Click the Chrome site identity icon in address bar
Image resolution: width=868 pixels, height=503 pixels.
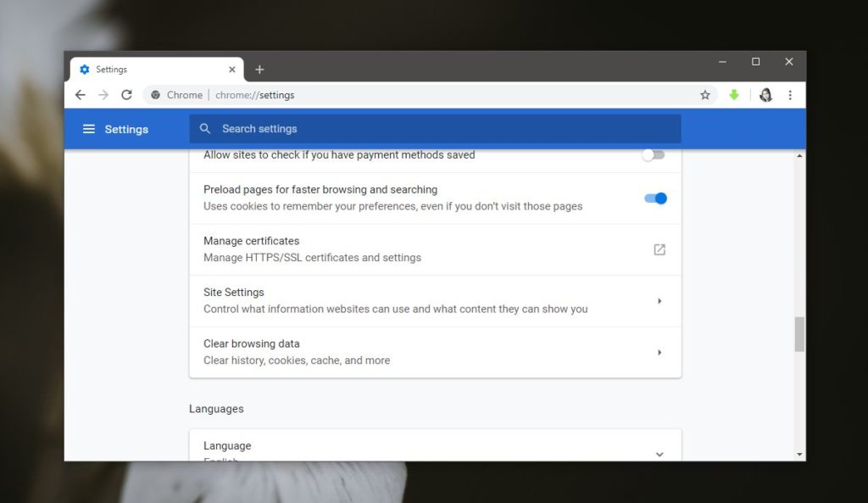pyautogui.click(x=158, y=94)
